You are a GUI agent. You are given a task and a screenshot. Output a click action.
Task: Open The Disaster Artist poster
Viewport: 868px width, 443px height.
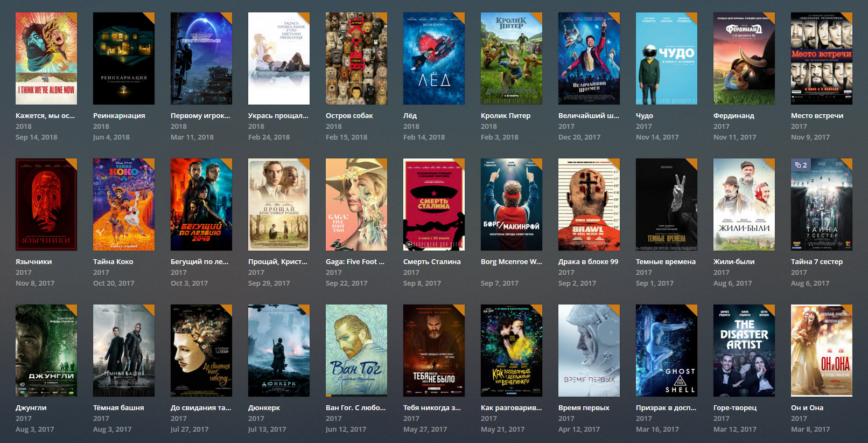[744, 350]
